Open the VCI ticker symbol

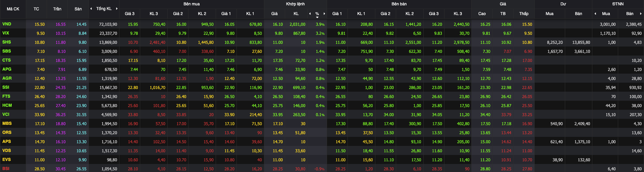click(x=6, y=114)
